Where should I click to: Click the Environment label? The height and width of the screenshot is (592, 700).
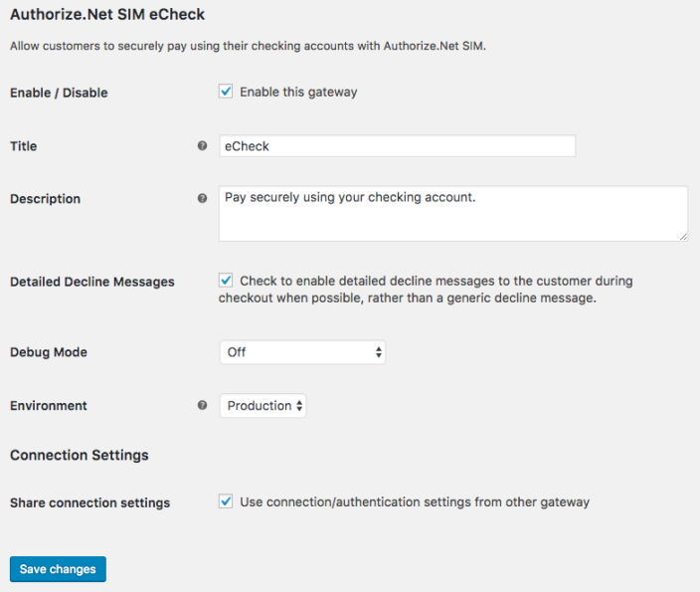49,406
